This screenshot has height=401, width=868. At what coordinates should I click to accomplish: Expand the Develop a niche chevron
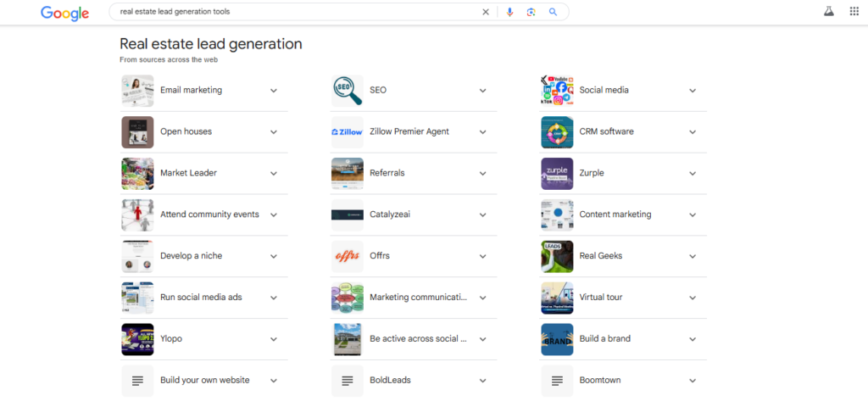click(274, 256)
